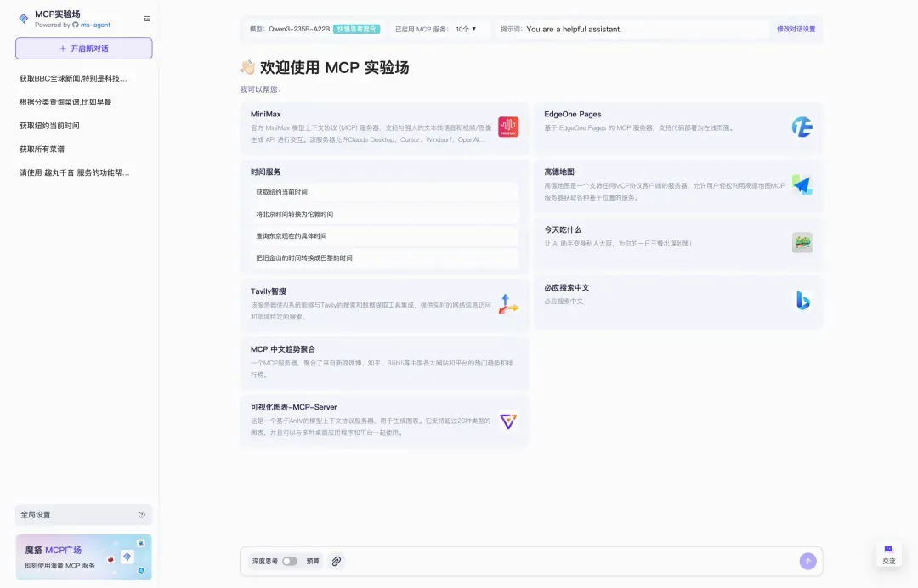Open history chat 获取纽约当前时间 in the sidebar

point(49,126)
